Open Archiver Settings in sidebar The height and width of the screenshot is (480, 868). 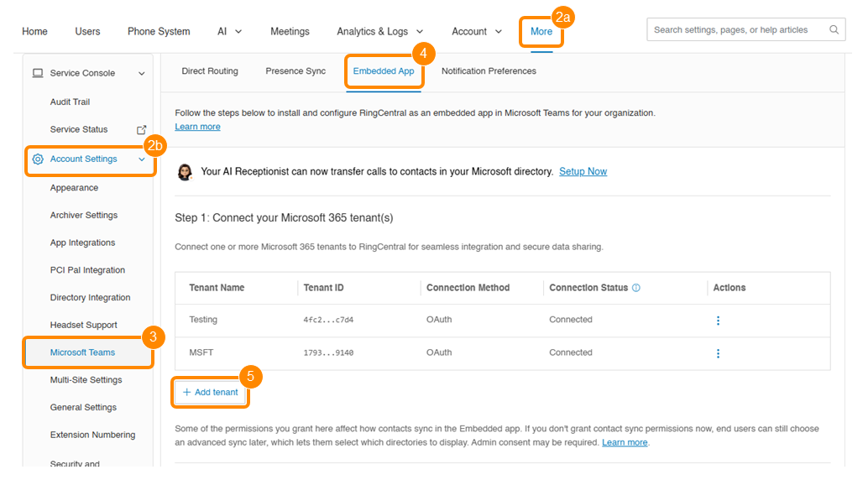tap(84, 216)
